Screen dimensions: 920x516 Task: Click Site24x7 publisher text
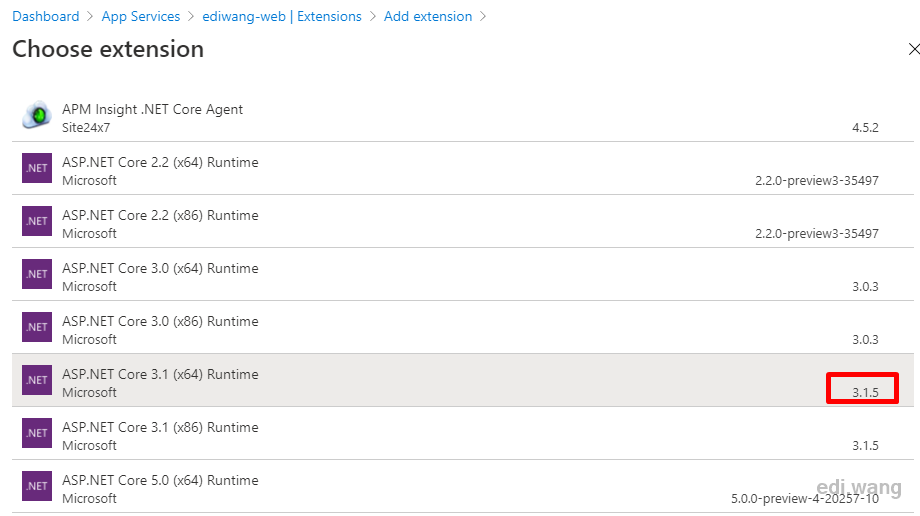tap(86, 127)
